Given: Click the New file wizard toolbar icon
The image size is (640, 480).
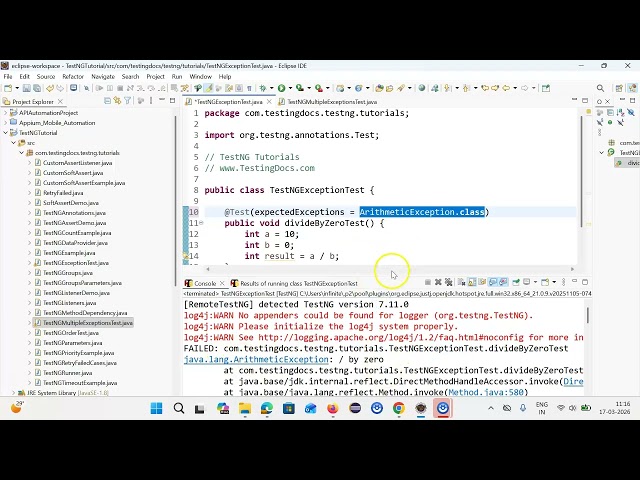Looking at the screenshot, I should (8, 88).
